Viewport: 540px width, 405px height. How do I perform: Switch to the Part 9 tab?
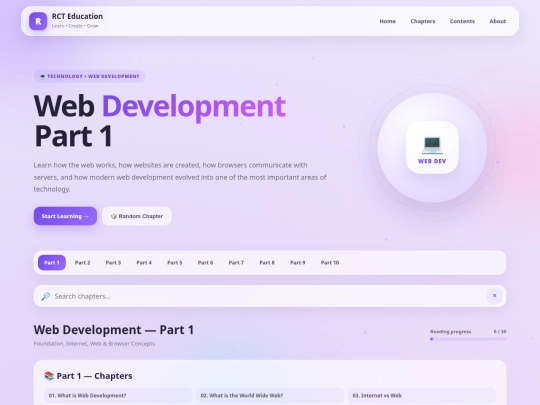coord(298,263)
